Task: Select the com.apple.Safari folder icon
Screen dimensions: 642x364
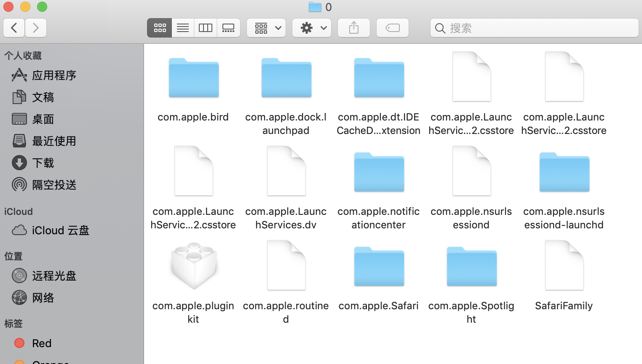Action: (x=379, y=266)
